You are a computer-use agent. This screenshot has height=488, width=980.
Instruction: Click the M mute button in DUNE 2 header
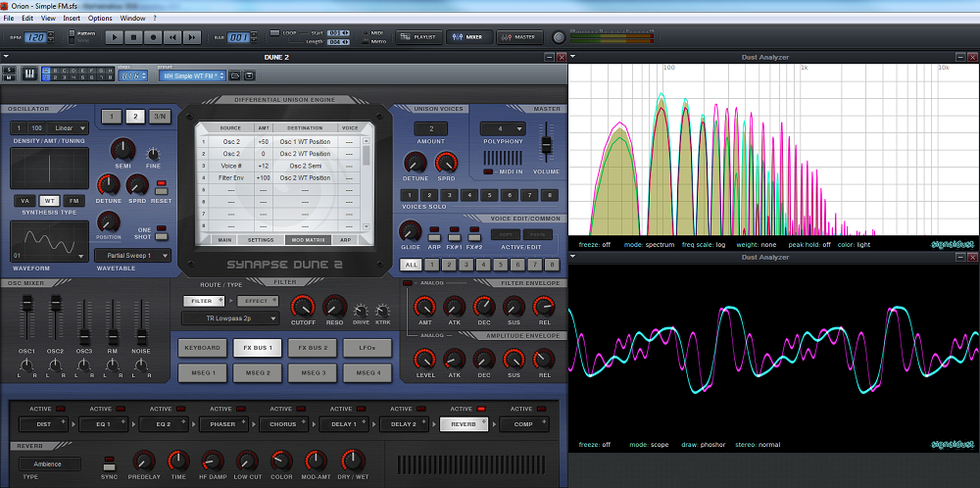(x=9, y=78)
